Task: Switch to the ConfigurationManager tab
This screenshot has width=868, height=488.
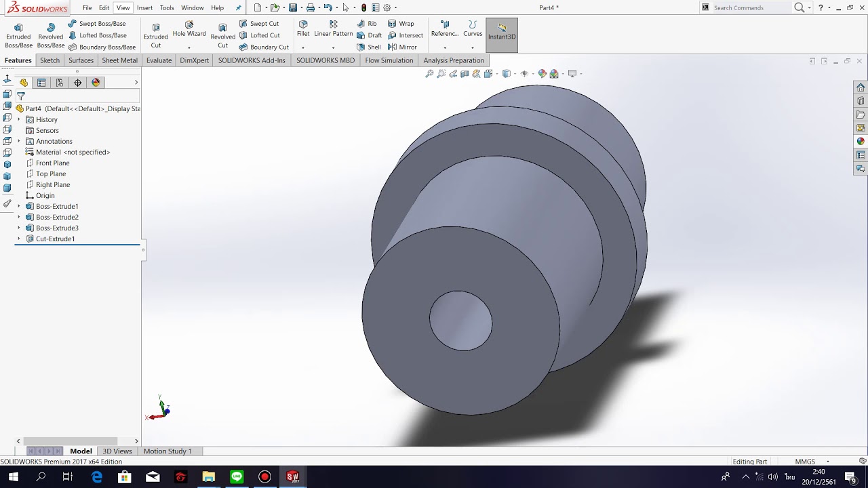Action: pyautogui.click(x=60, y=83)
